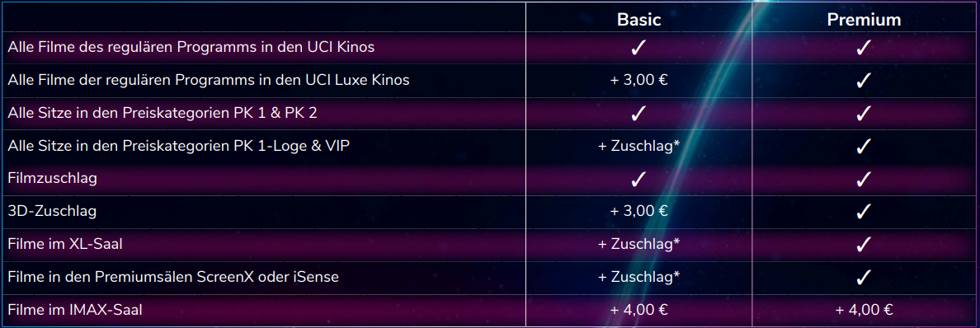
Task: Click Basic + Zuschlag* for XL-Saal
Action: coord(638,244)
